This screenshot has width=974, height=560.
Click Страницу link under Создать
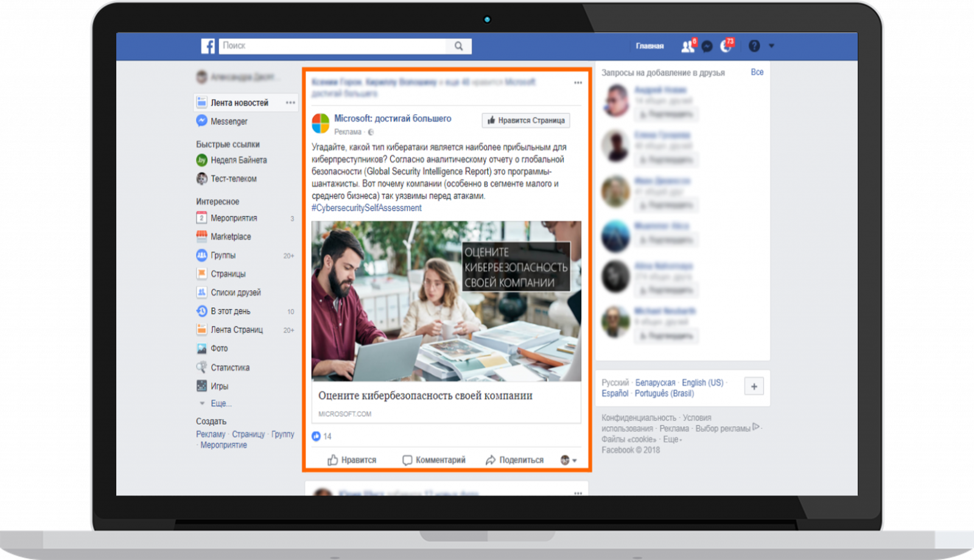click(248, 434)
